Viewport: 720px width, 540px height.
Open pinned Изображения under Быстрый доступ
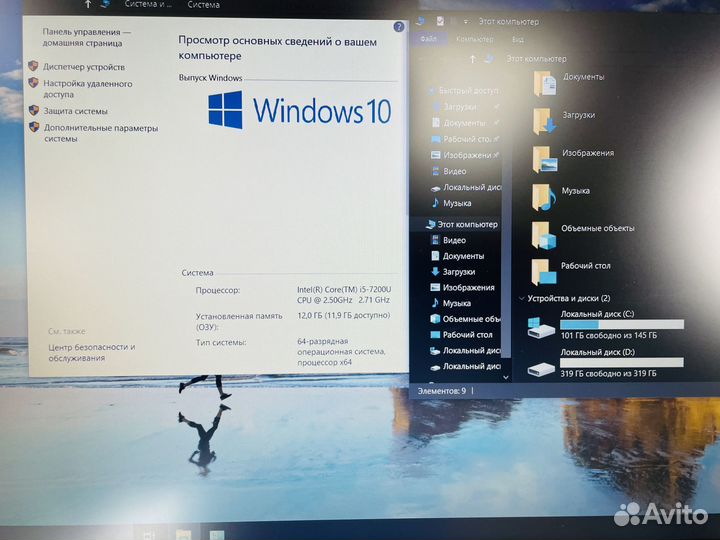tap(466, 155)
